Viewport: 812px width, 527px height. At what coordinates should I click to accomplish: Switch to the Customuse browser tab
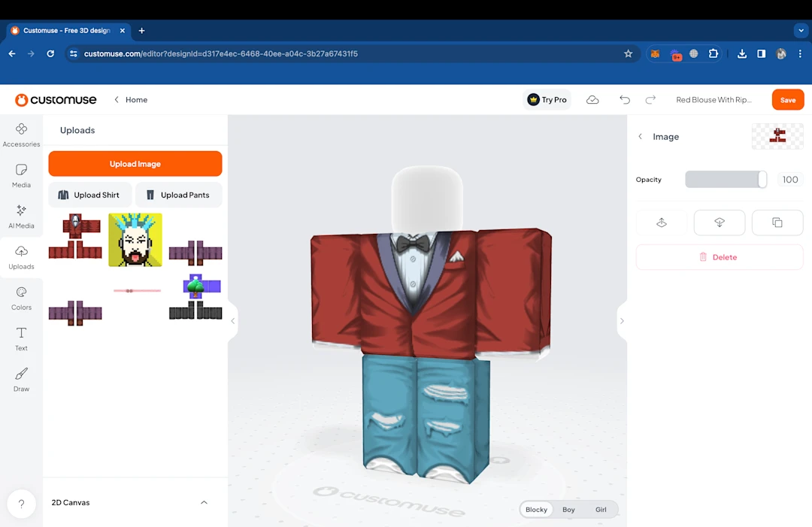(x=68, y=31)
